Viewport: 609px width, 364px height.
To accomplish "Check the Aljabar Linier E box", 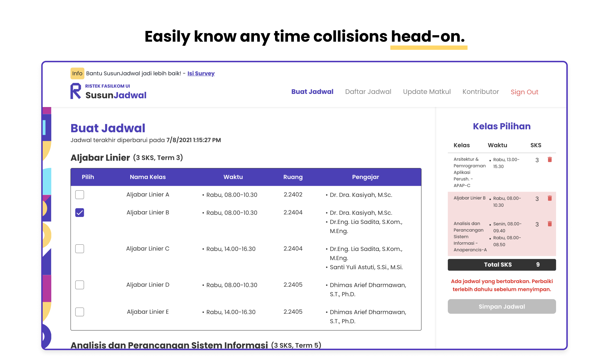I will click(80, 312).
